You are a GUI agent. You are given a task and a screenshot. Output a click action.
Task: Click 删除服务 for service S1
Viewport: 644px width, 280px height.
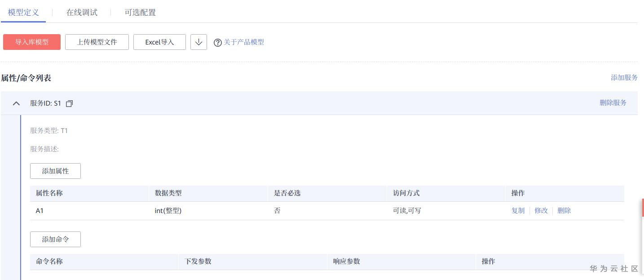click(x=613, y=102)
